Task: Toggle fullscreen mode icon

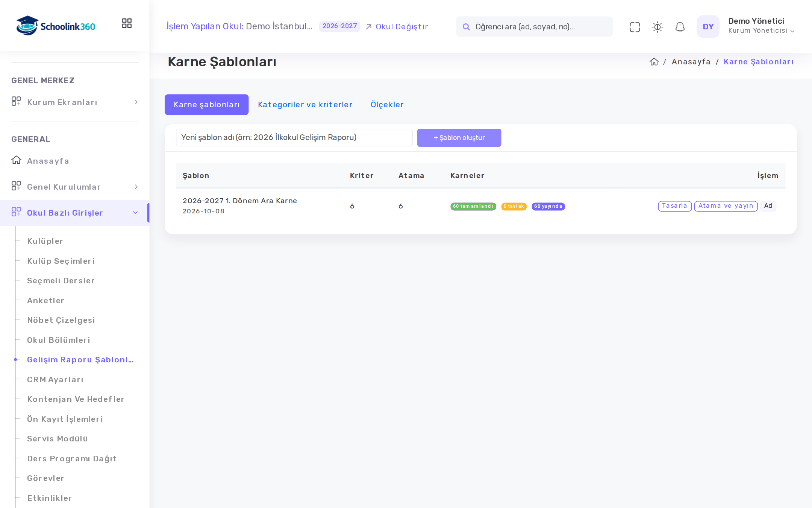Action: tap(635, 27)
